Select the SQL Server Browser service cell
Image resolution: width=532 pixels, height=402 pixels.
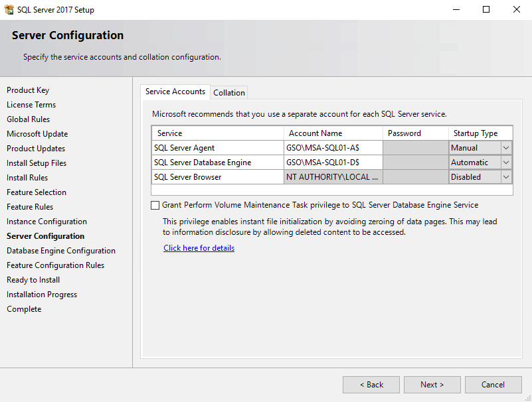tap(217, 177)
